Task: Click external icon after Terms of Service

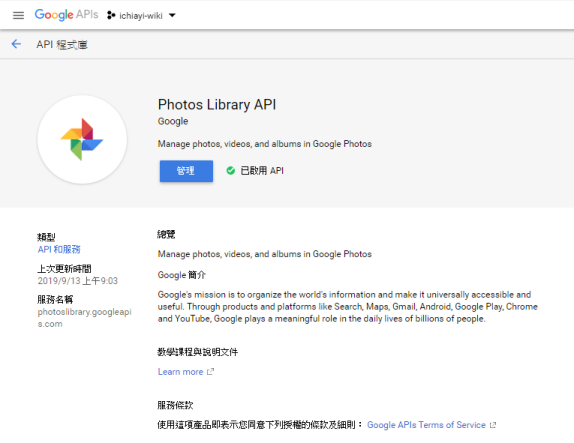Action: 493,425
